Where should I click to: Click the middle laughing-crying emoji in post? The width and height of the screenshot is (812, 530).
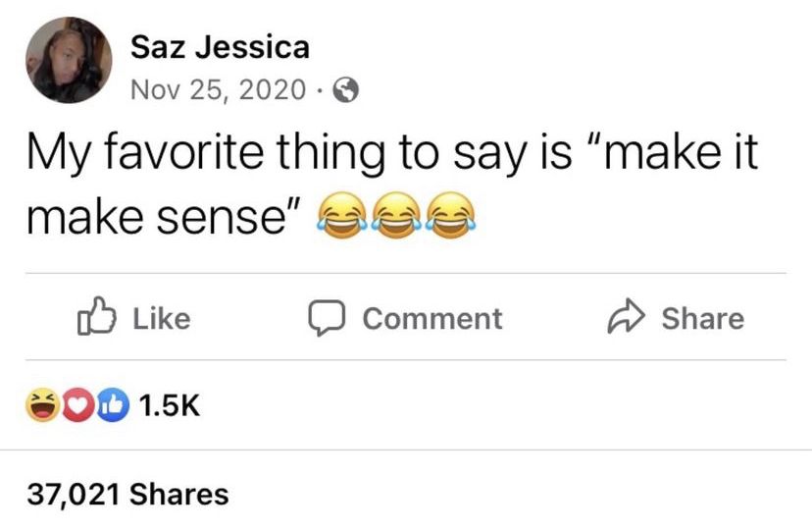coord(394,214)
